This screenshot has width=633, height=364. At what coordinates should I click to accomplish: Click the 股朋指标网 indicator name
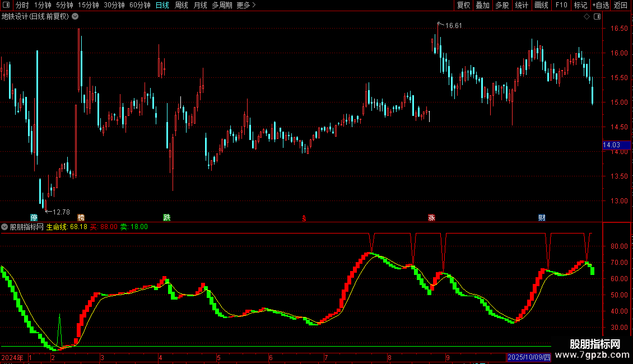[27, 227]
